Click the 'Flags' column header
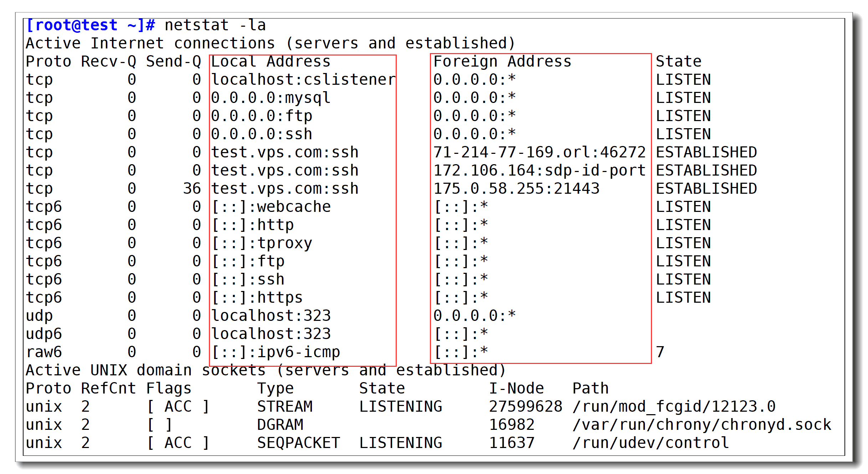Viewport: 868px width, 474px height. (169, 389)
